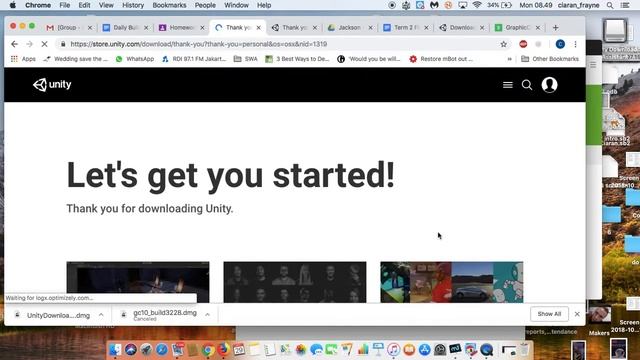640x360 pixels.
Task: Open 3 Best Ways to De bookmark
Action: pos(297,59)
